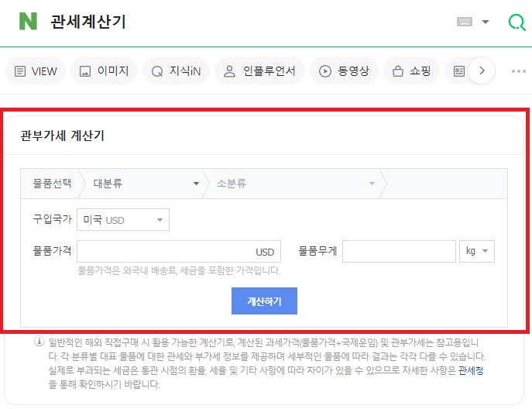Switch to the 지식iN tab
The width and height of the screenshot is (532, 409).
coord(176,71)
